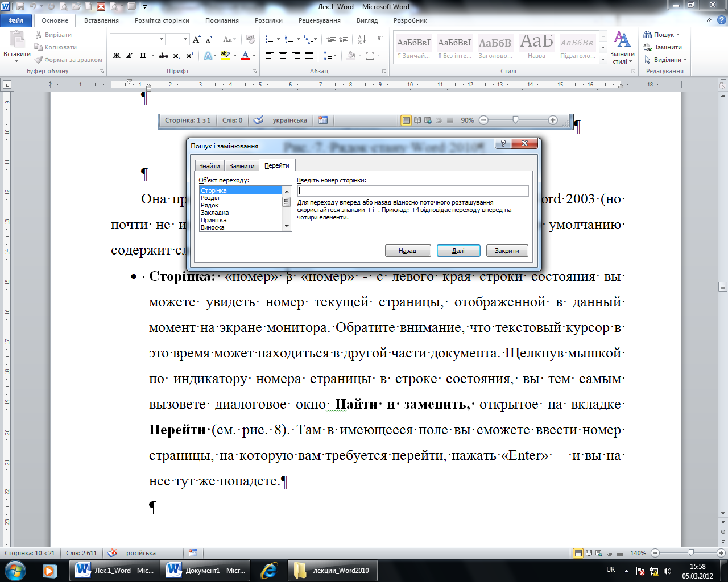
Task: Select the Format Painter brush (Формат за зразком)
Action: click(x=39, y=60)
